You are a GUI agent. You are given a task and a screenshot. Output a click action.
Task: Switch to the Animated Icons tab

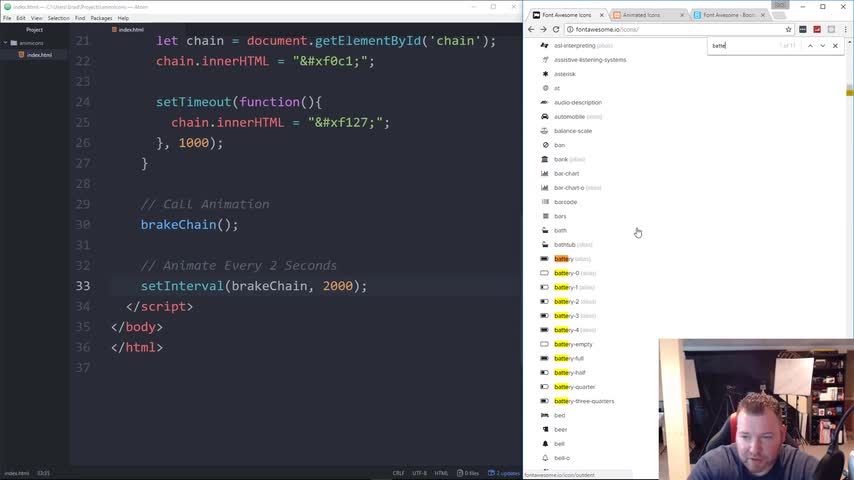(x=642, y=15)
